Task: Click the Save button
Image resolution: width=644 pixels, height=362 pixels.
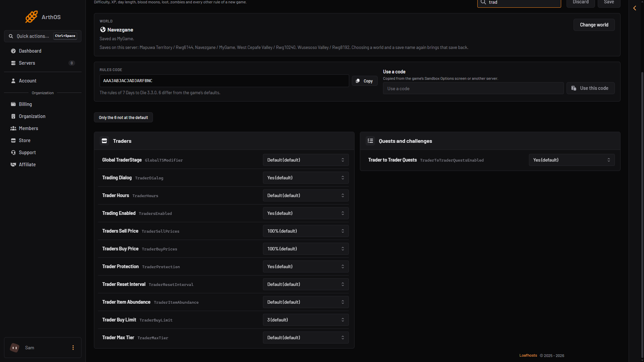Action: point(609,3)
